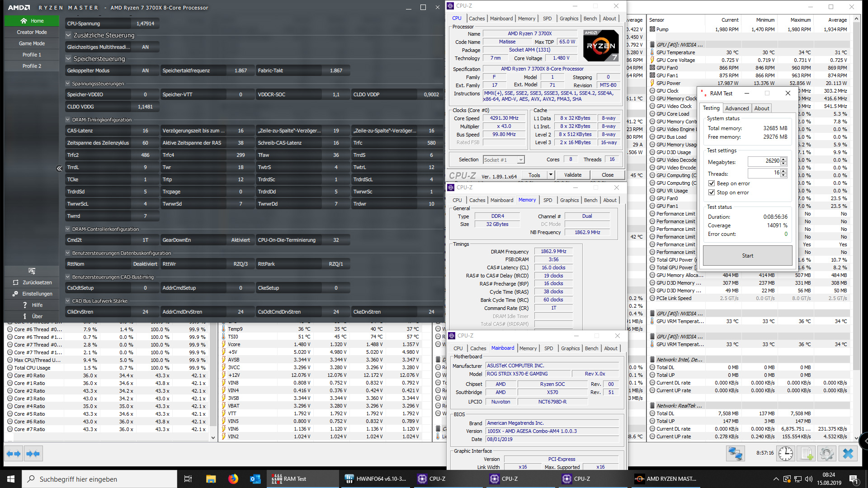Image resolution: width=868 pixels, height=488 pixels.
Task: Open Firefox from the taskbar
Action: pyautogui.click(x=233, y=479)
